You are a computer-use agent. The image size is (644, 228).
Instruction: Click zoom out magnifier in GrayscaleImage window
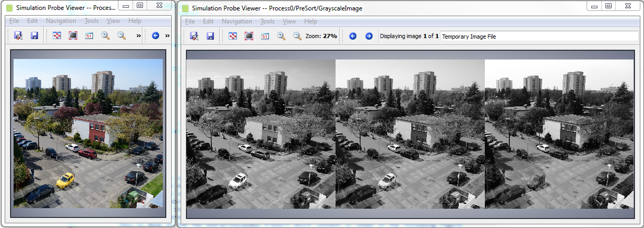coord(297,36)
